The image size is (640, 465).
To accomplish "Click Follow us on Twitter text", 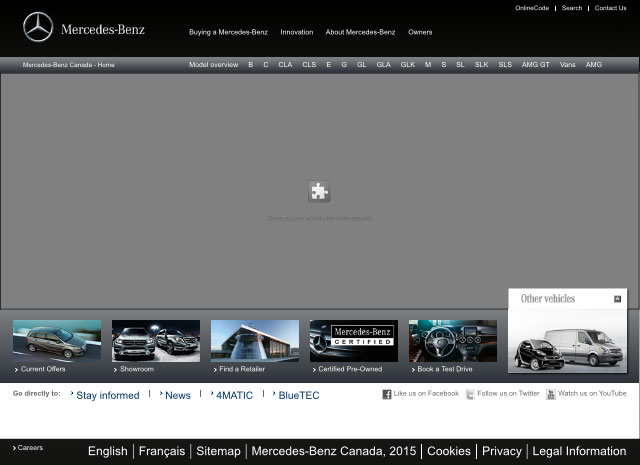I will coord(509,394).
